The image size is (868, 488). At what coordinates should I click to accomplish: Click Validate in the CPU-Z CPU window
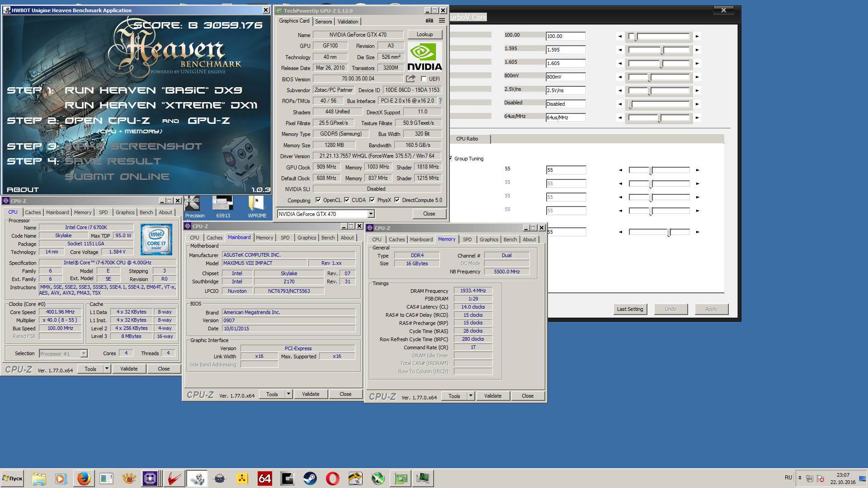(x=129, y=369)
